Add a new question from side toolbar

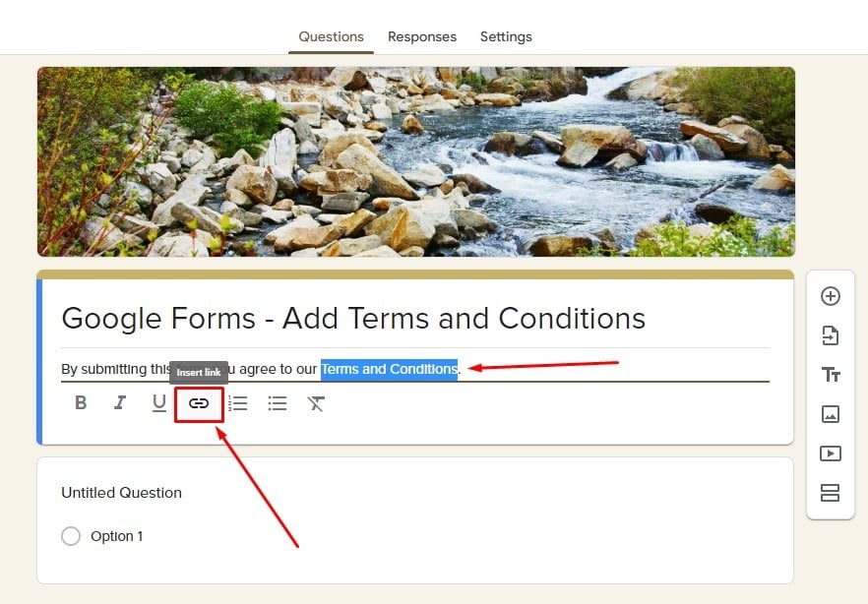point(831,296)
